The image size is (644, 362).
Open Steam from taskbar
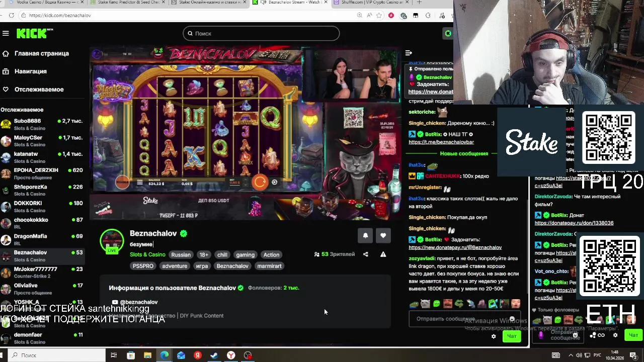coord(214,355)
